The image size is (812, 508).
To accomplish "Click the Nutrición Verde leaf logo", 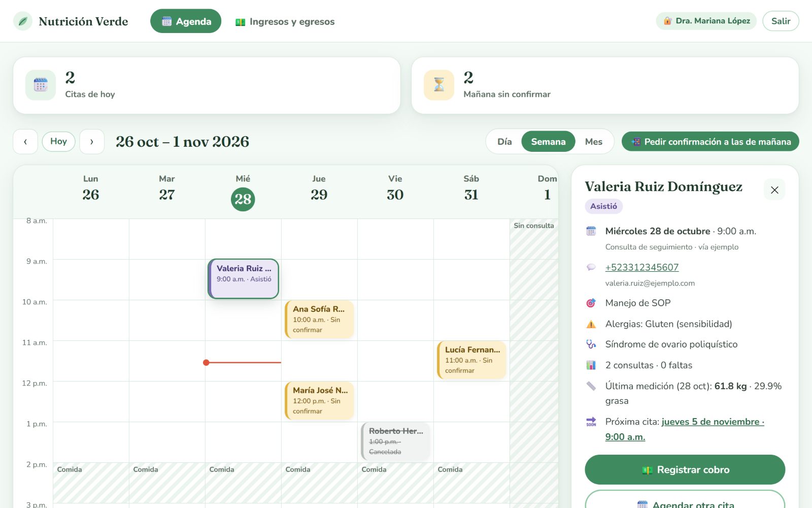I will coord(22,21).
